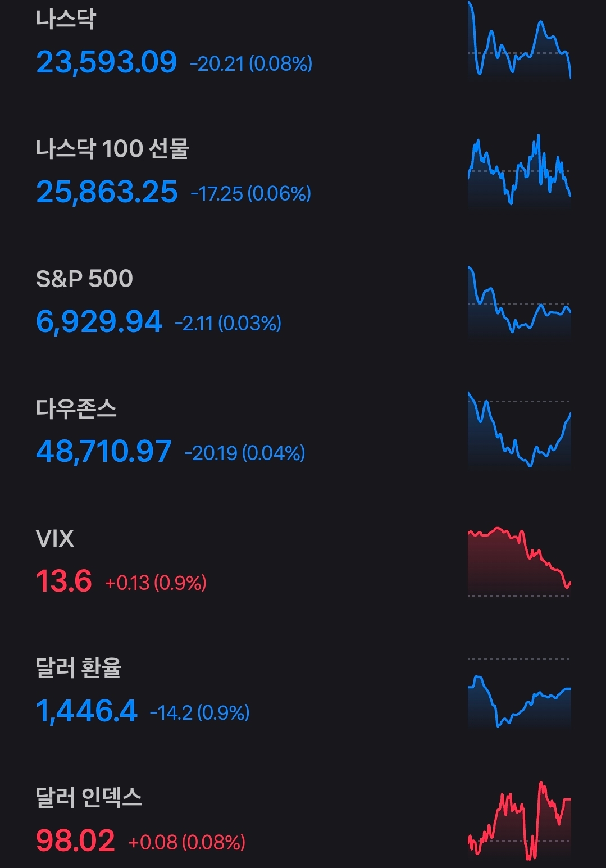
Task: Open the 다우존스 sparkline chart
Action: point(519,430)
